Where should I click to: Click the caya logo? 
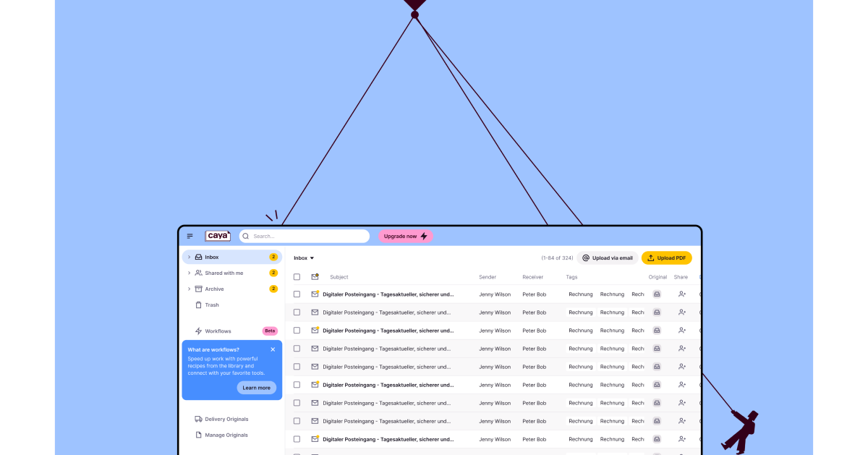(x=218, y=236)
